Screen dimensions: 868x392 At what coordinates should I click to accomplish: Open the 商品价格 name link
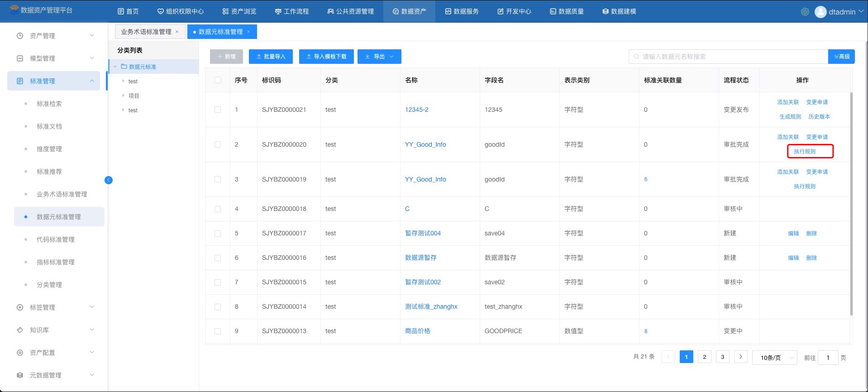pyautogui.click(x=418, y=331)
